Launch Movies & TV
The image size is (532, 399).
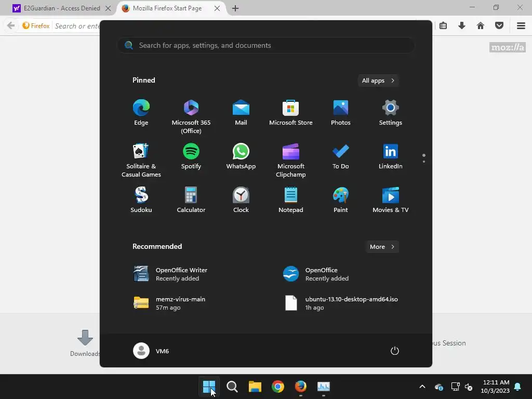[391, 200]
